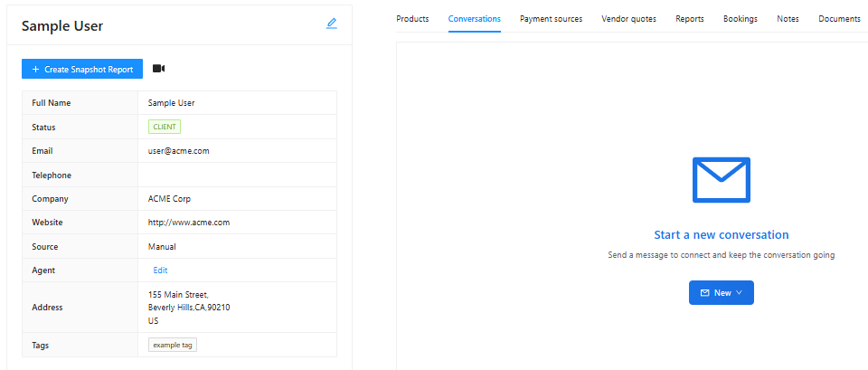868x370 pixels.
Task: Click the Manual source value
Action: pos(162,246)
